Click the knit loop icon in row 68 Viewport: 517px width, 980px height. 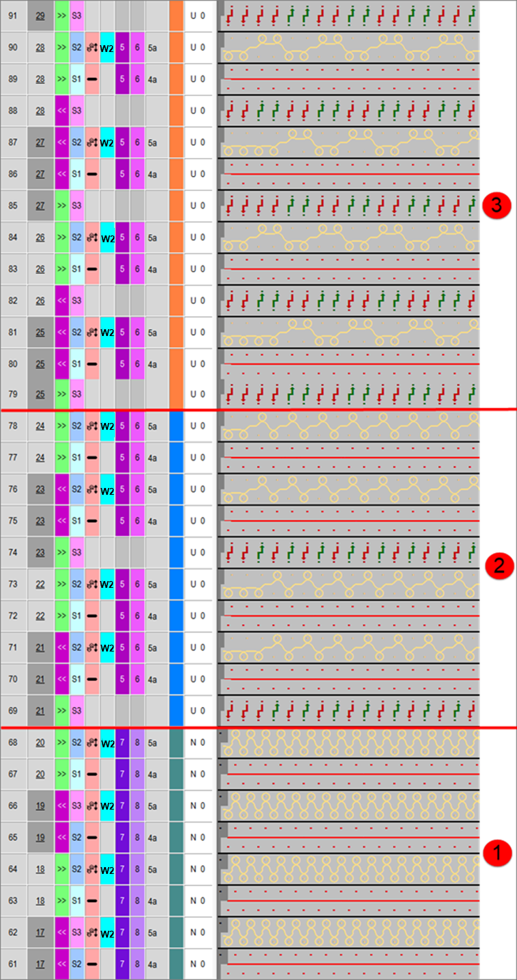pos(92,743)
